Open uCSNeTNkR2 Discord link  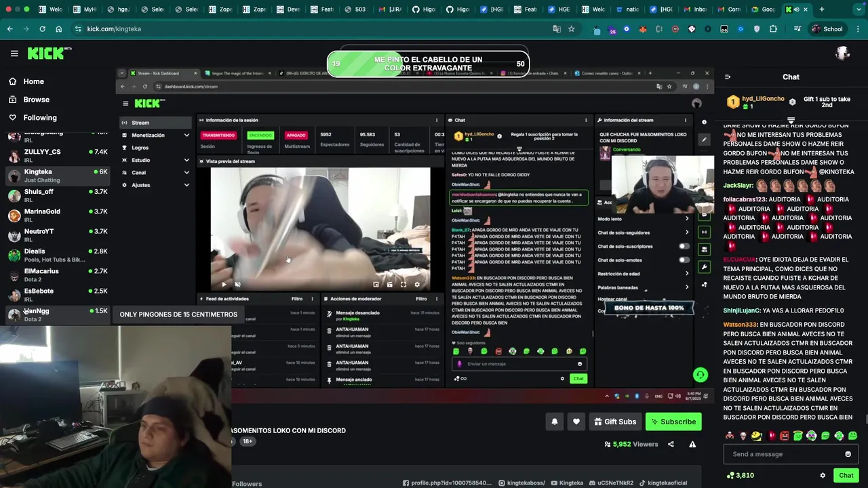[x=611, y=483]
